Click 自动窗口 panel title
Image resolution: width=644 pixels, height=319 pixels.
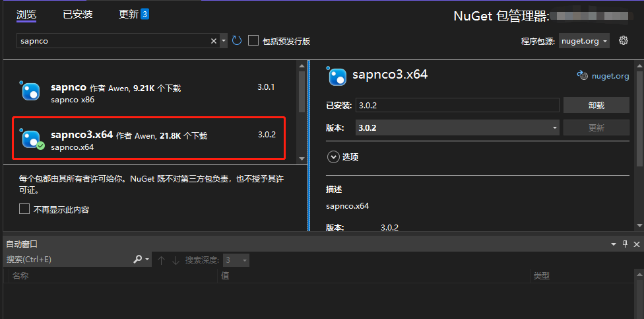tap(22, 244)
